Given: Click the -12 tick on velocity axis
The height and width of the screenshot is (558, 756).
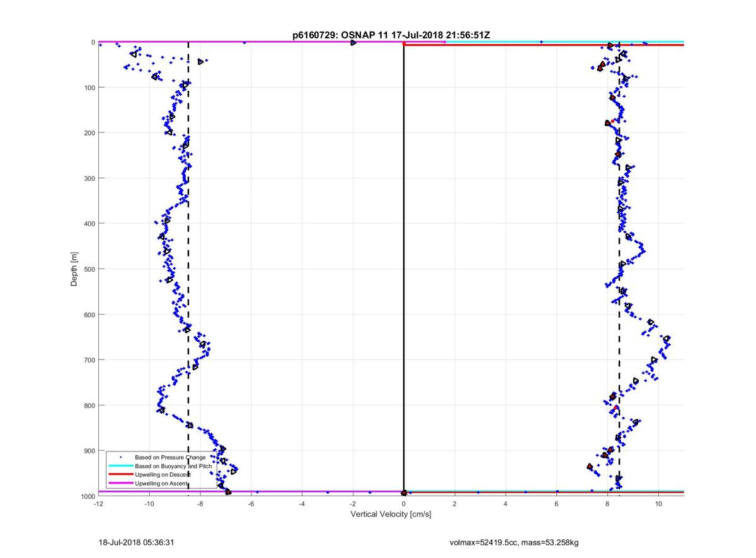Looking at the screenshot, I should [x=98, y=504].
